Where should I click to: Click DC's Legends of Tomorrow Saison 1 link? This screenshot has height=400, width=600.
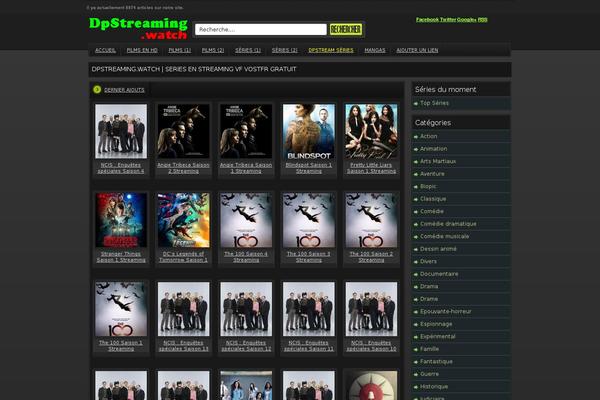pos(184,257)
